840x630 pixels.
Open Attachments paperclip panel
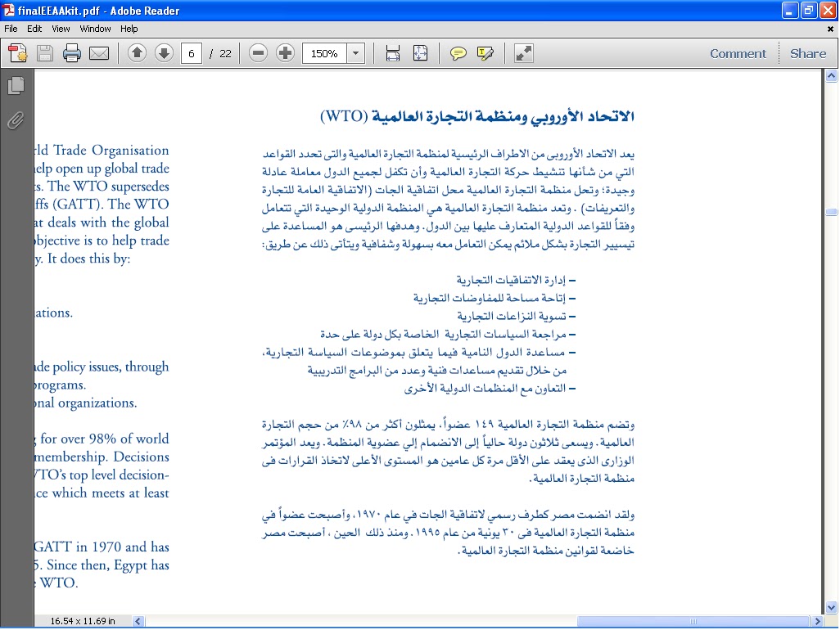tap(16, 121)
